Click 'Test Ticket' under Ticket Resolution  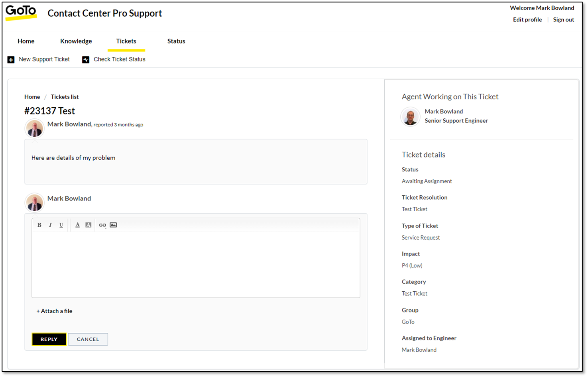click(414, 209)
